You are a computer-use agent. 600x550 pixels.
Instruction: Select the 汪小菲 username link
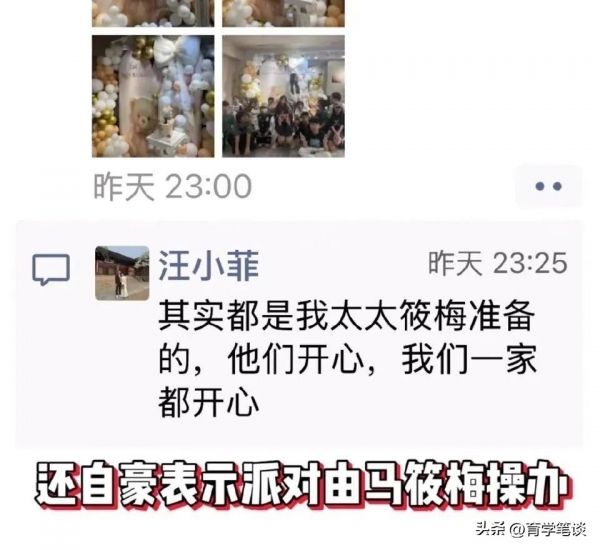(209, 265)
